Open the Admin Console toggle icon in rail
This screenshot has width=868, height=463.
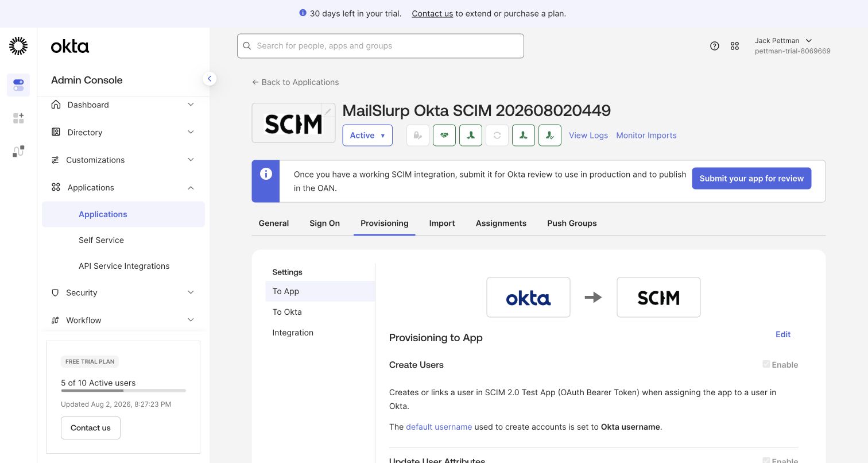[18, 85]
